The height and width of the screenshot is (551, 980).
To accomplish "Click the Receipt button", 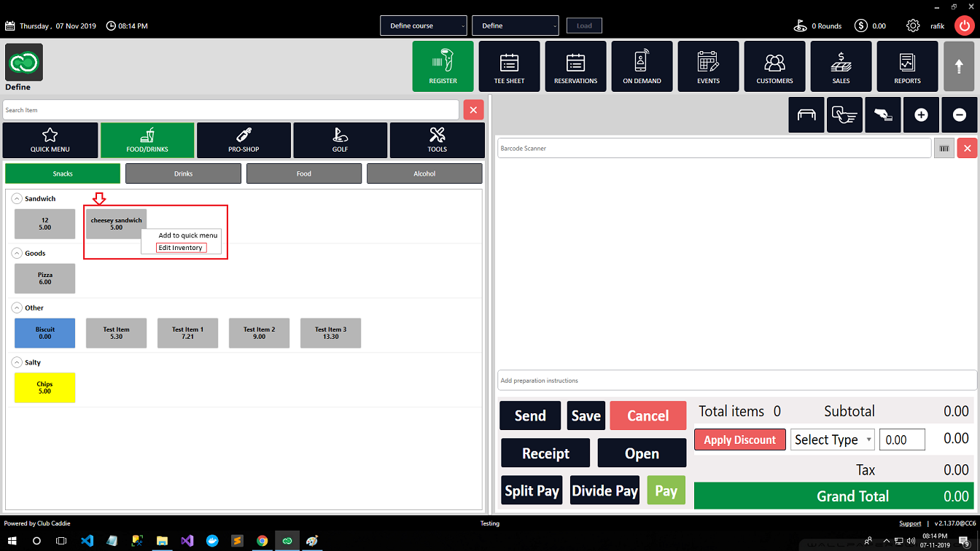I will (x=545, y=453).
